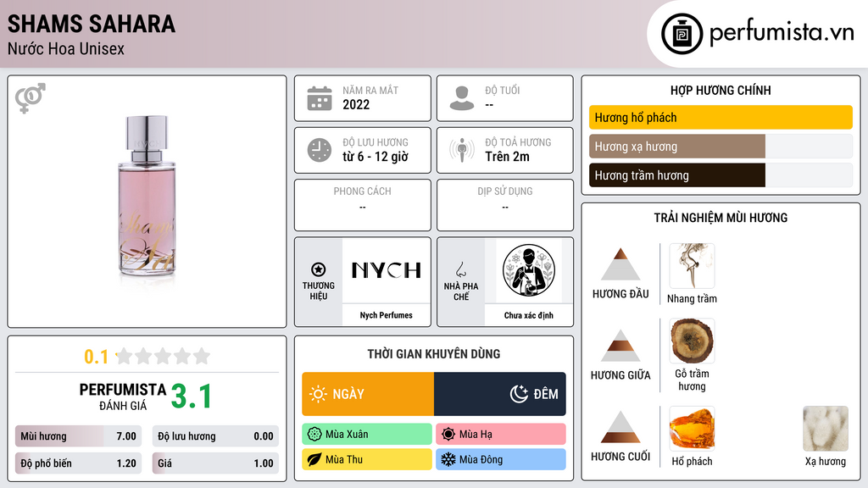Open the Gỗ trầm hương note image

click(x=692, y=341)
